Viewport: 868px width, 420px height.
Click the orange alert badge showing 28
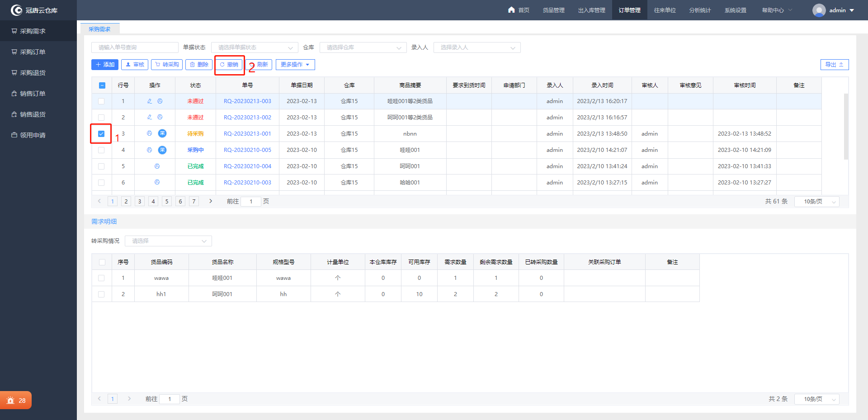(16, 401)
